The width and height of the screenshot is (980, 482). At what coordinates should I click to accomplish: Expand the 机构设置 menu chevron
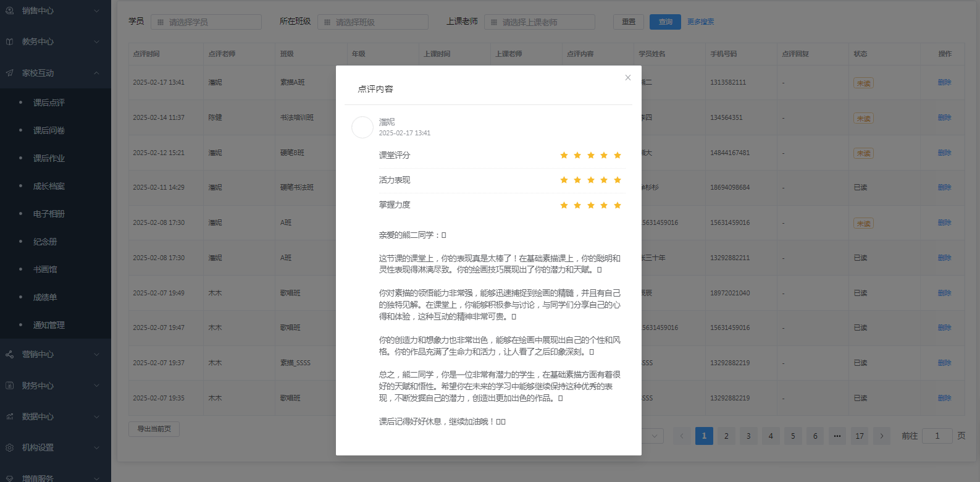coord(96,447)
